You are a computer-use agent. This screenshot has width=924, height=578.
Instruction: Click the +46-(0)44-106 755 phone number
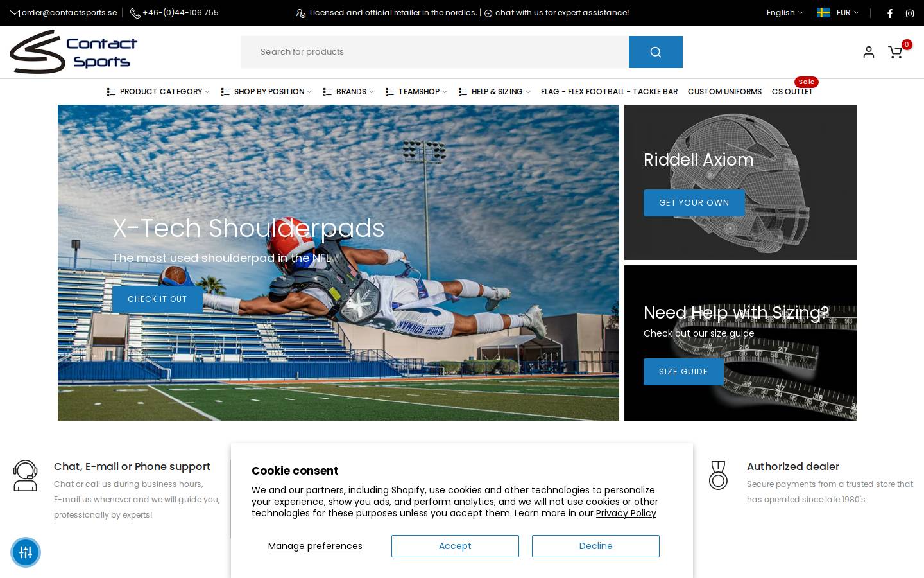click(180, 13)
